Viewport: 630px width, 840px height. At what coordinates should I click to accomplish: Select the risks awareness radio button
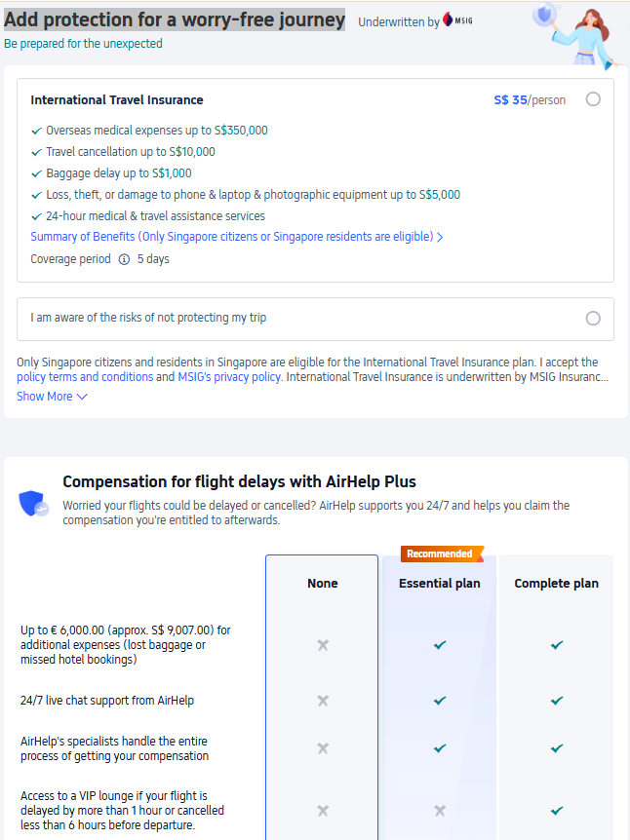[x=593, y=318]
